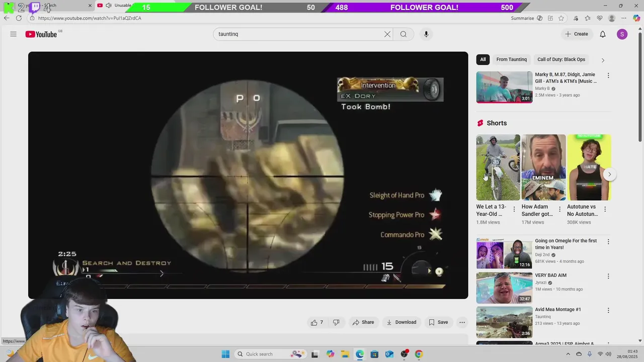The image size is (644, 362).
Task: Open VERY BAD AIM video thumbnail
Action: 504,288
